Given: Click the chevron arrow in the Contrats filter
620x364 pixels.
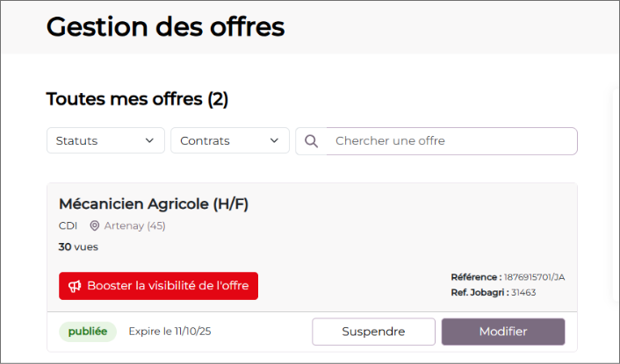Looking at the screenshot, I should (275, 140).
